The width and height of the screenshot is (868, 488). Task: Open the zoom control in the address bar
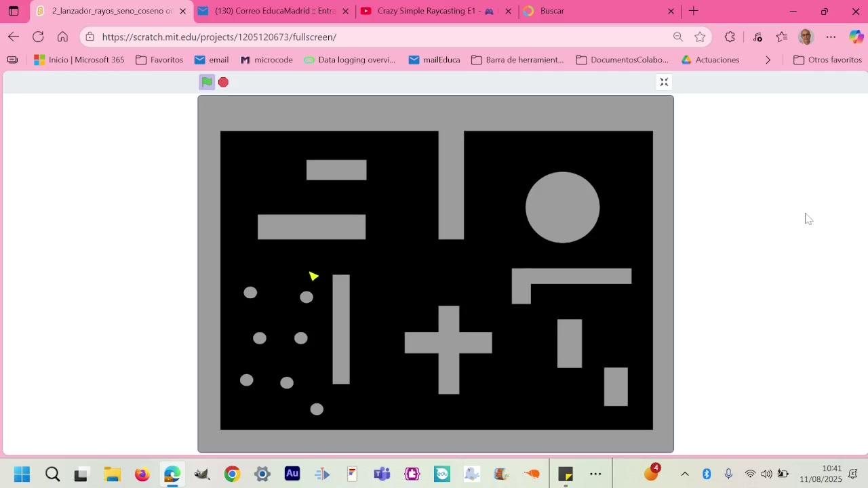(x=677, y=37)
